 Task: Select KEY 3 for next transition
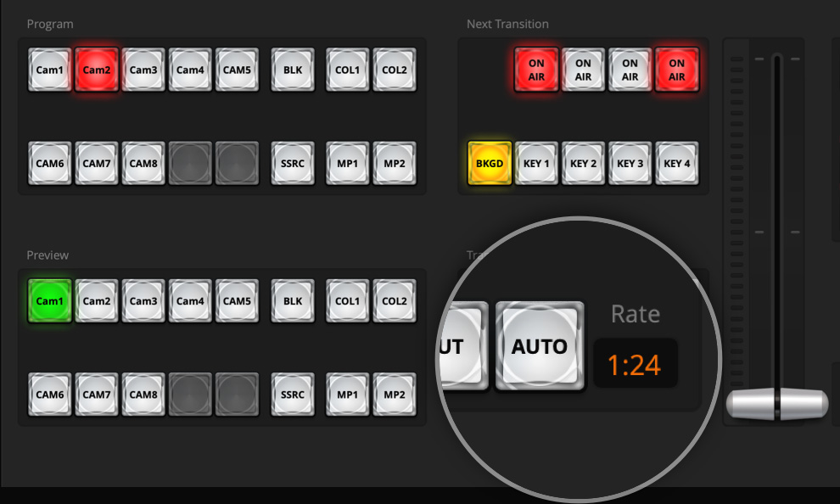[630, 163]
